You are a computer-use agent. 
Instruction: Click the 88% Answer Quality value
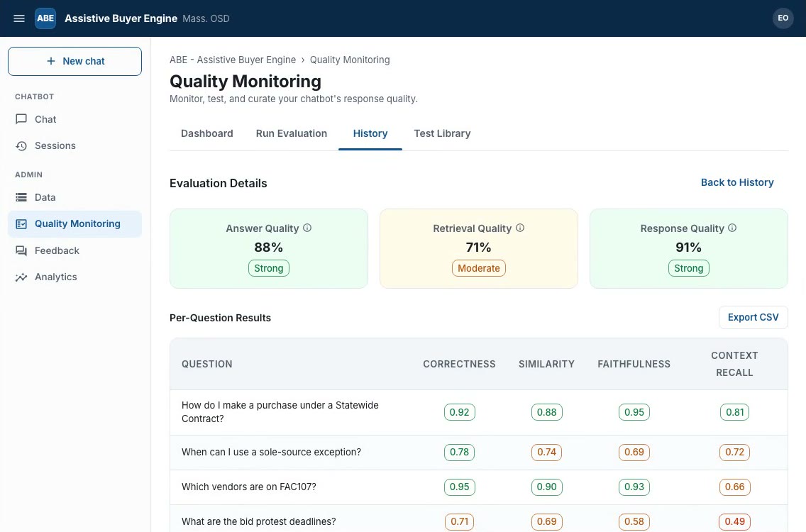click(x=269, y=248)
